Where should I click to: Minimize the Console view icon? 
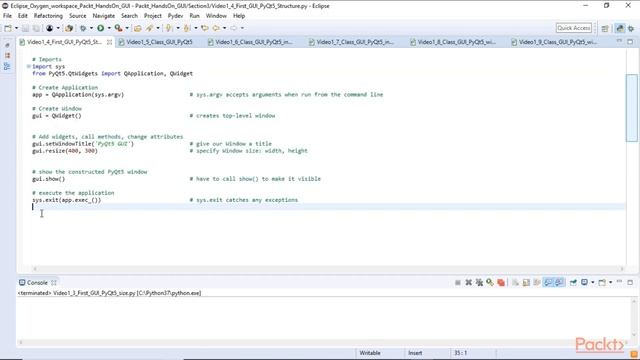pos(620,282)
